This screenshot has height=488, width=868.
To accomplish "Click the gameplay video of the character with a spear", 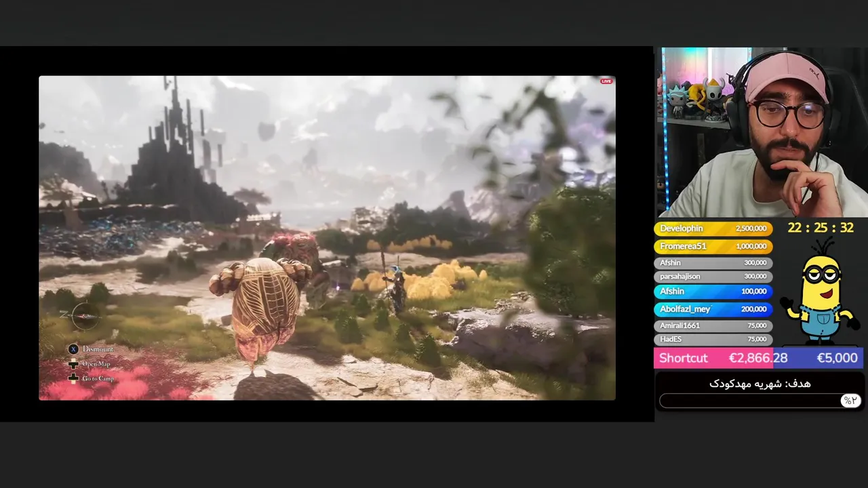I will click(327, 238).
